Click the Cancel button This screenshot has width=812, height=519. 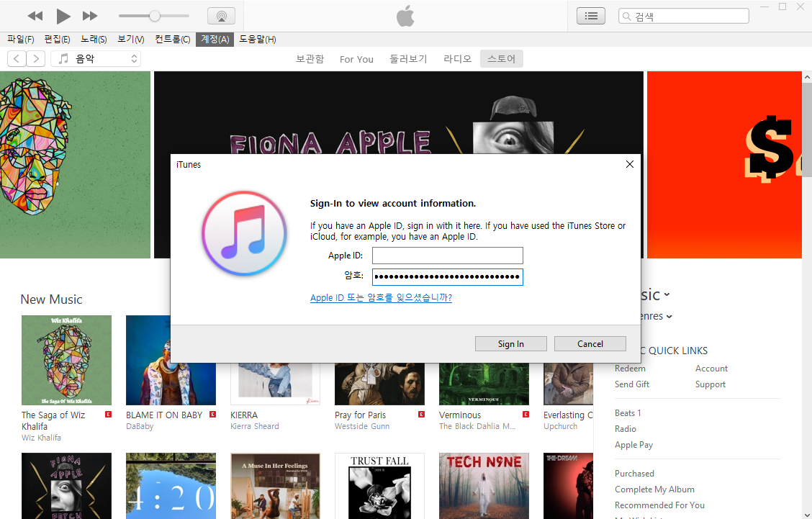click(590, 344)
